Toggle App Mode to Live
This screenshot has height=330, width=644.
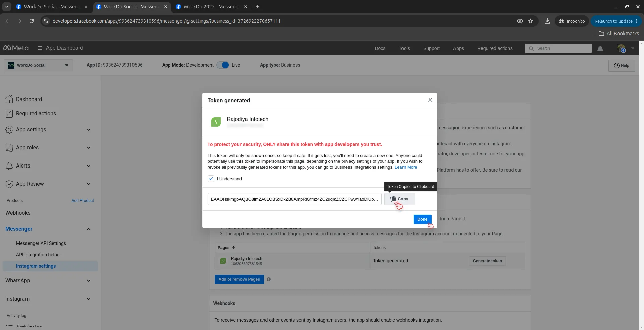pos(223,65)
